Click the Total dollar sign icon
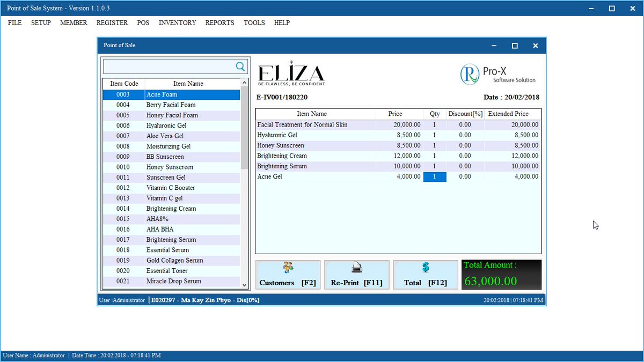 pos(426,267)
